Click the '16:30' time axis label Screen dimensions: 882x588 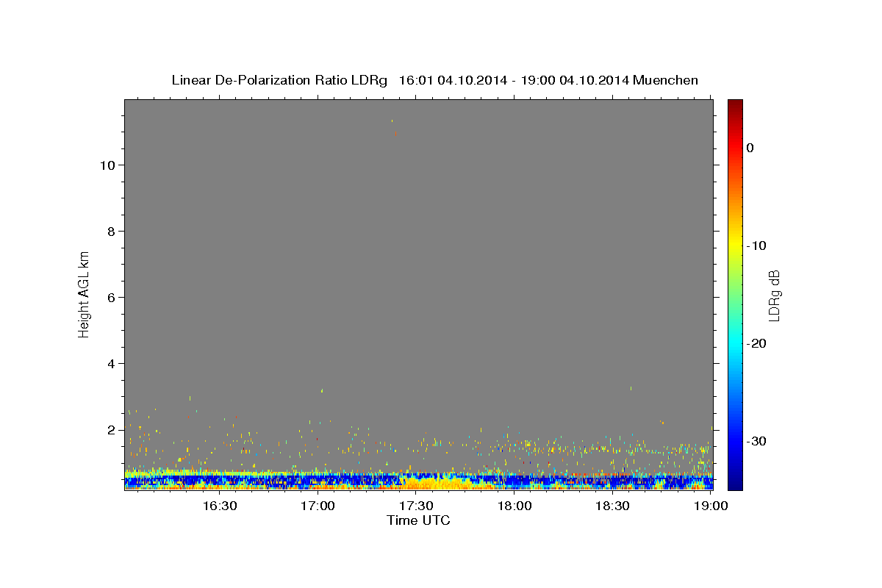[x=219, y=506]
